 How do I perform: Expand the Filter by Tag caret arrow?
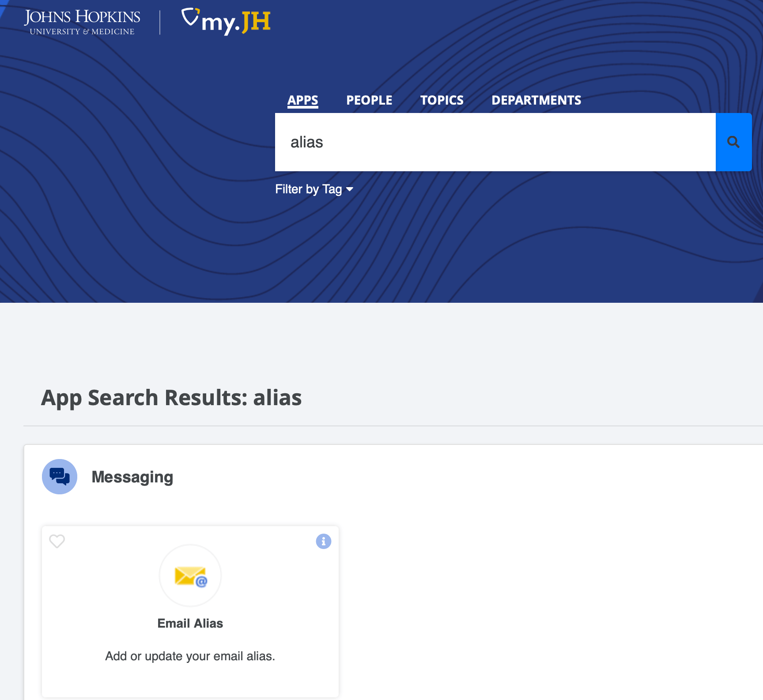350,189
